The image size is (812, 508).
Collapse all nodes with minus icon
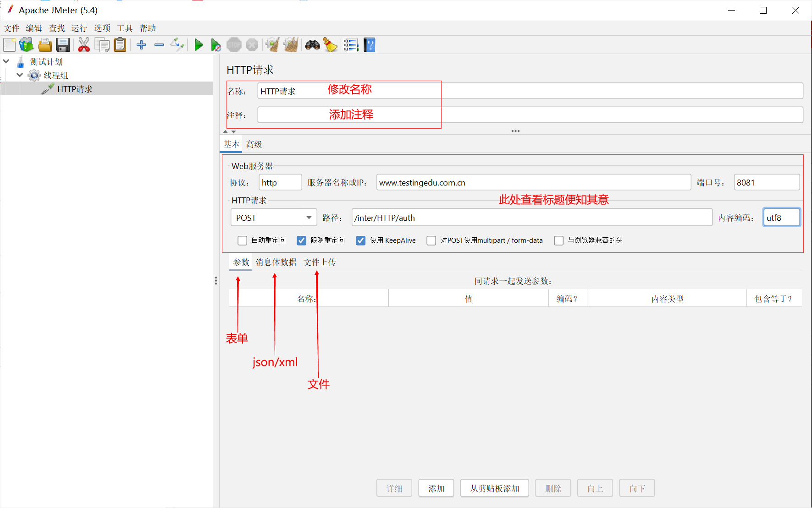pos(159,45)
